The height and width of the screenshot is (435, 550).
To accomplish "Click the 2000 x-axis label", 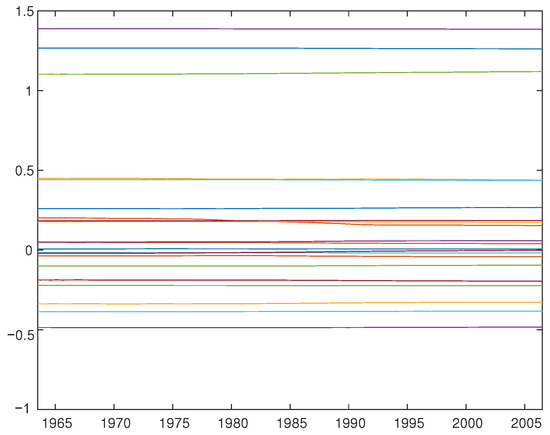I will [x=467, y=423].
